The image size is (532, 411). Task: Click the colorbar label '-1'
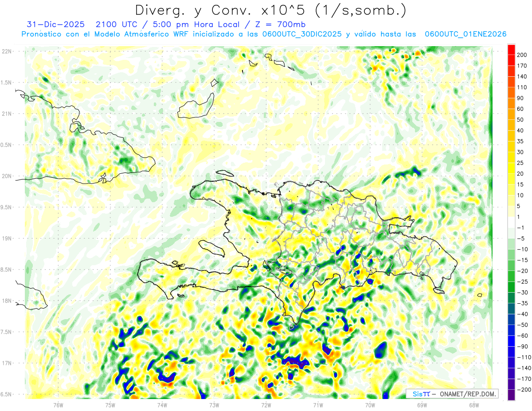[521, 228]
